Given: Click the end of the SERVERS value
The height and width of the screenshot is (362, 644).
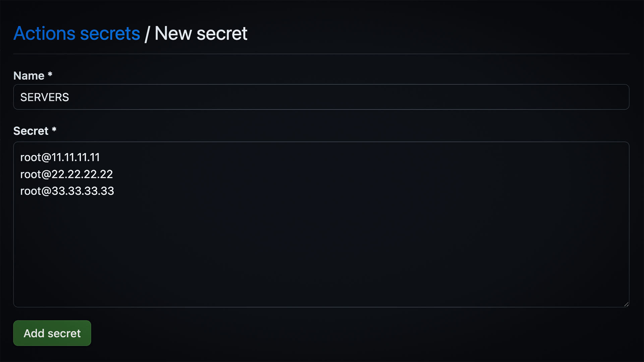Looking at the screenshot, I should point(70,97).
